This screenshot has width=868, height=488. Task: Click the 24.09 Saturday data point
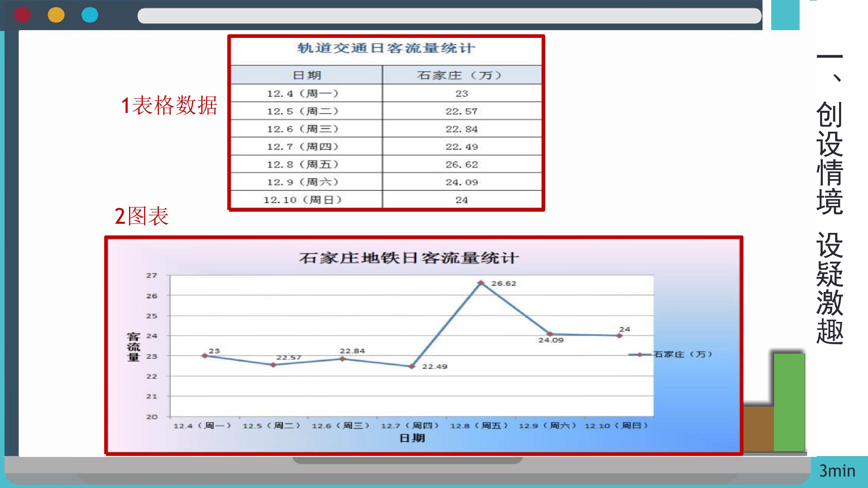[x=550, y=334]
